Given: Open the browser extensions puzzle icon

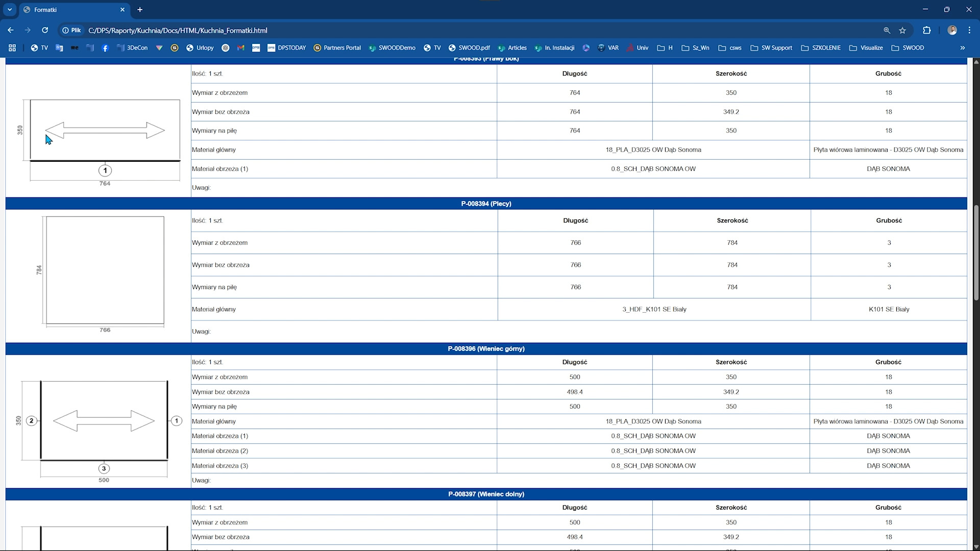Looking at the screenshot, I should (x=927, y=30).
